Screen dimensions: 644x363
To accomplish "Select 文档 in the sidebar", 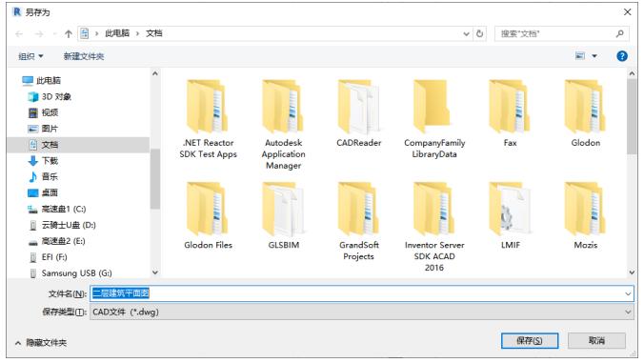I will click(78, 145).
